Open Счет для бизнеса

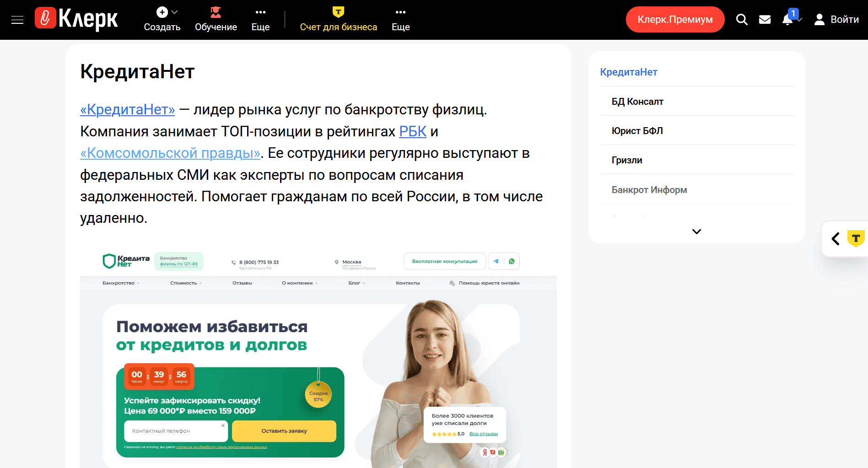[x=338, y=20]
